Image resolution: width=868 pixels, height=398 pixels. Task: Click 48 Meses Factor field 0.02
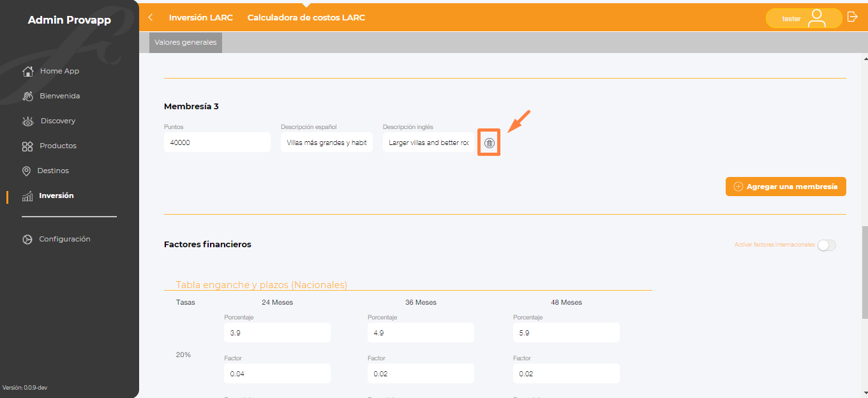pos(566,374)
